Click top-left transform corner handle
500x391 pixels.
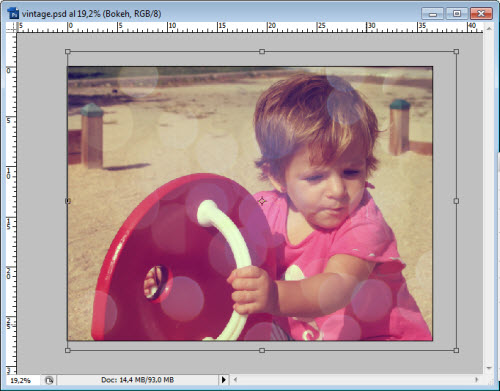(x=68, y=52)
